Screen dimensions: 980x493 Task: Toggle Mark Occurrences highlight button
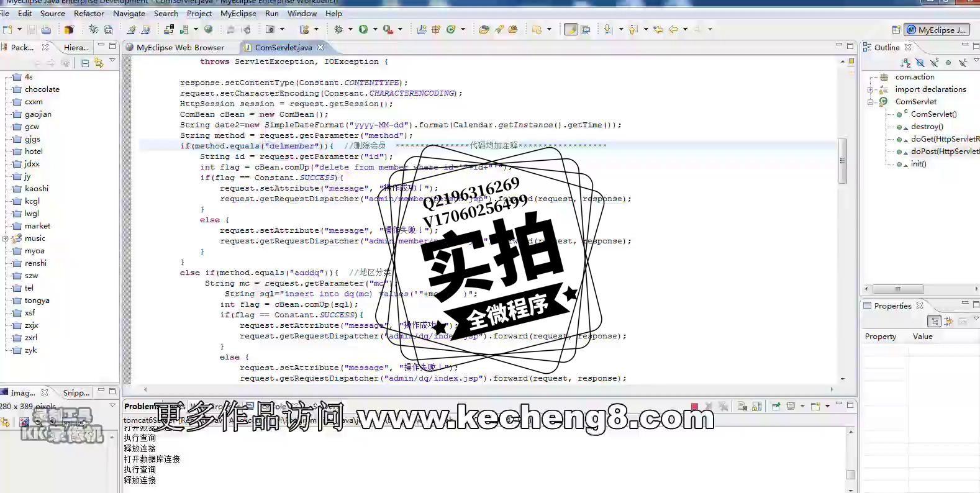571,29
